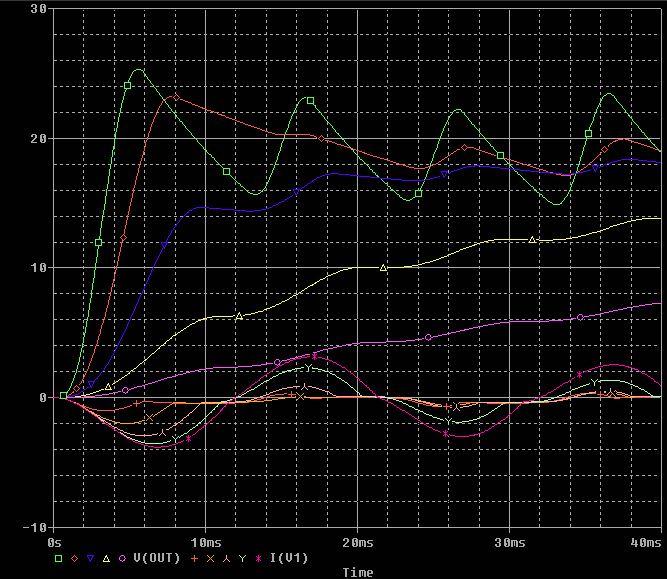Click the red plus legend marker
The height and width of the screenshot is (579, 667).
194,559
